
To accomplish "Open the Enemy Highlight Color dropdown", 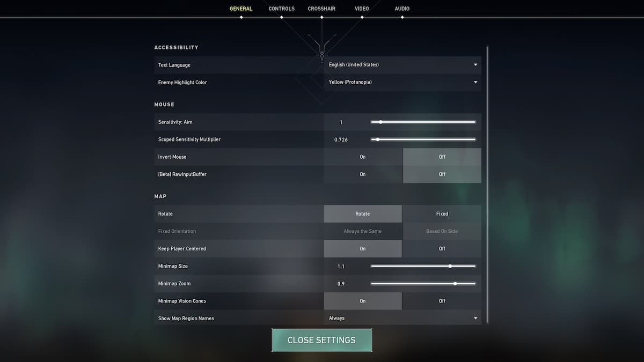I will coord(402,83).
